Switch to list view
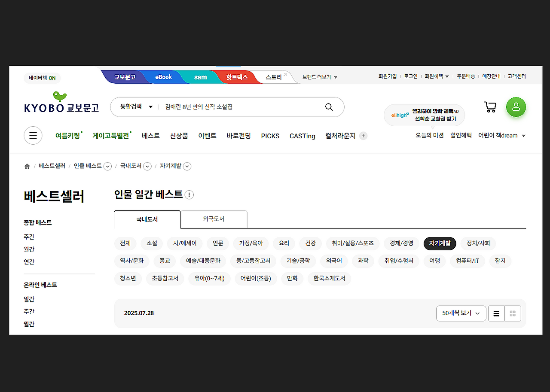 pyautogui.click(x=496, y=313)
